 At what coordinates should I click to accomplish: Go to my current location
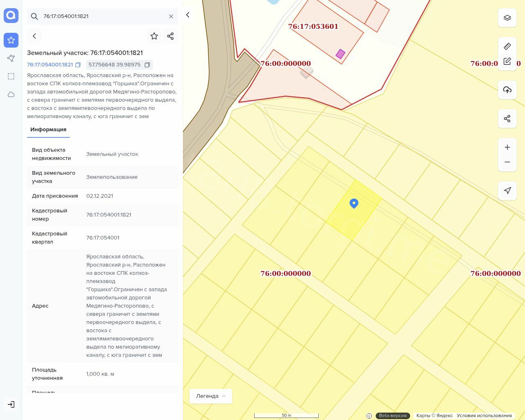click(507, 190)
